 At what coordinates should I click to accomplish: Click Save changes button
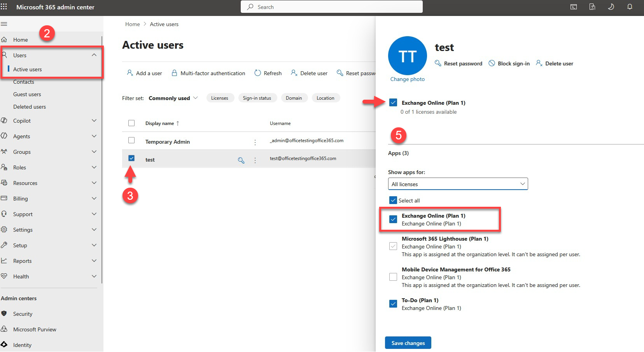click(408, 343)
